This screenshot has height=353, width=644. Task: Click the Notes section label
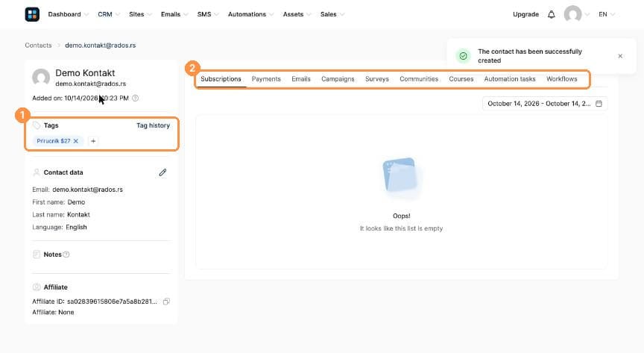(53, 254)
